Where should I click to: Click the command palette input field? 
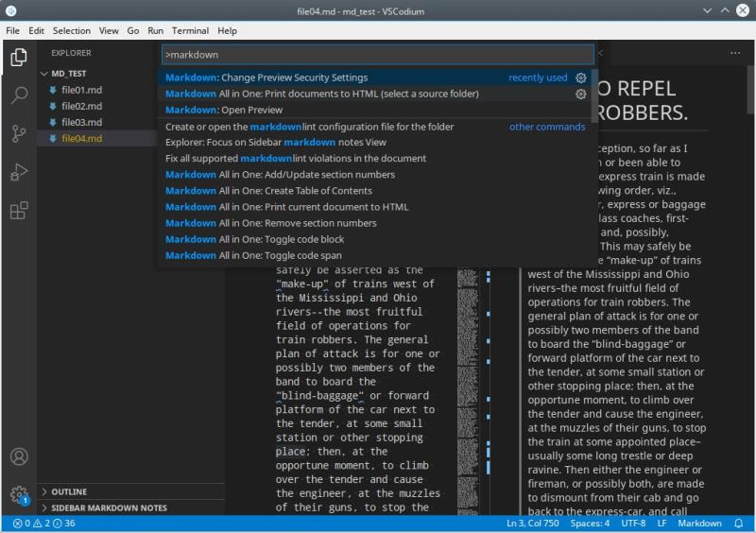pyautogui.click(x=376, y=55)
